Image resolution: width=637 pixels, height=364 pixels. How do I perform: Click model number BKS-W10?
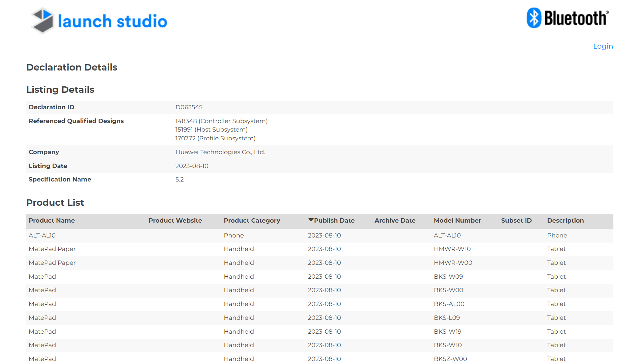pos(448,345)
